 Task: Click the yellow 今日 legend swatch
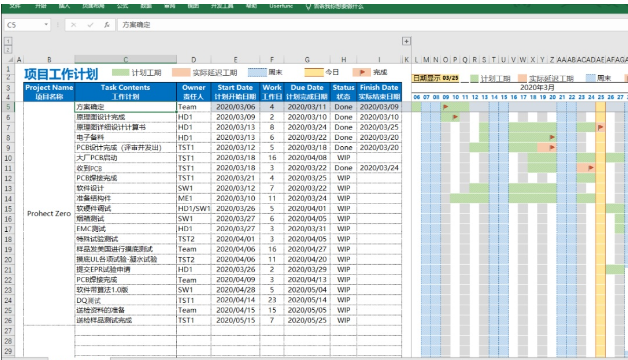[314, 72]
